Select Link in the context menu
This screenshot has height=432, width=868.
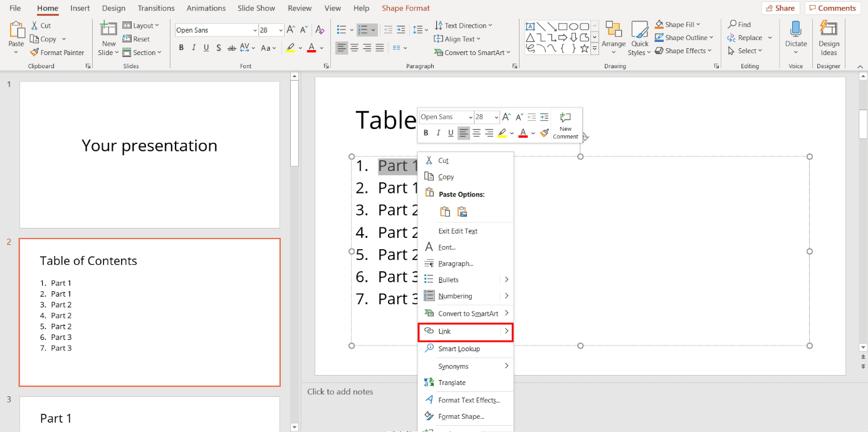pos(446,331)
